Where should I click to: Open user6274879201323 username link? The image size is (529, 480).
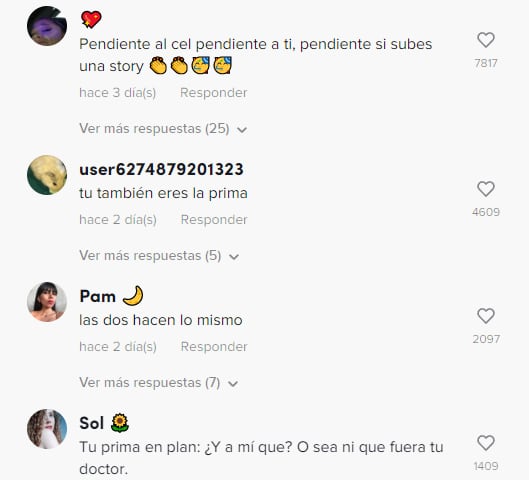coord(161,169)
